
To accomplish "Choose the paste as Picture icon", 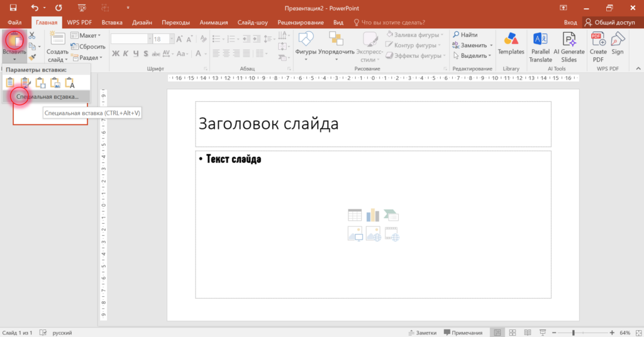I will pos(55,83).
